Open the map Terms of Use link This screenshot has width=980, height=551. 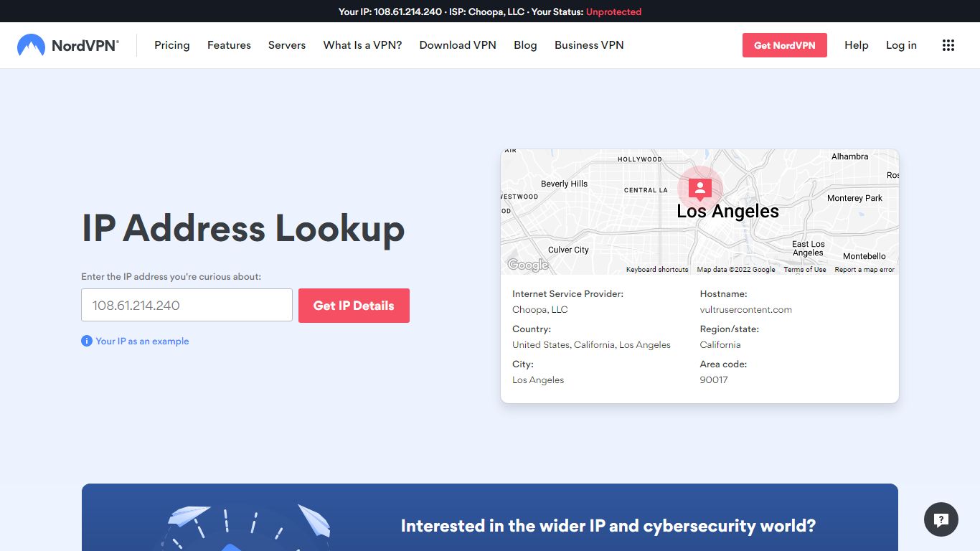click(805, 270)
